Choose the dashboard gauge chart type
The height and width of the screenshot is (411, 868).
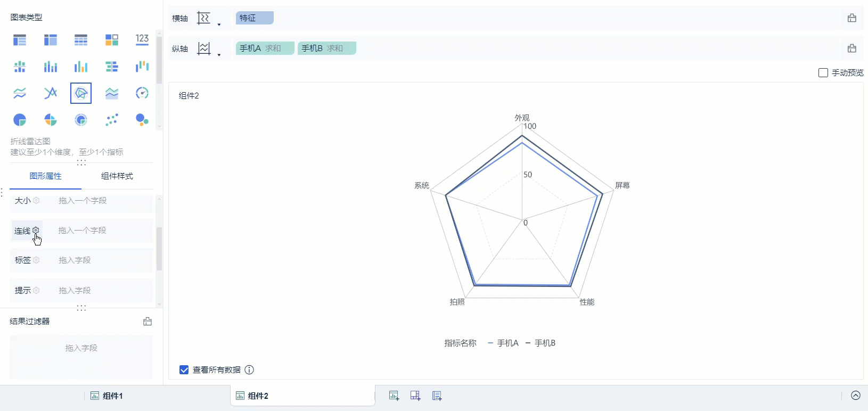[142, 93]
